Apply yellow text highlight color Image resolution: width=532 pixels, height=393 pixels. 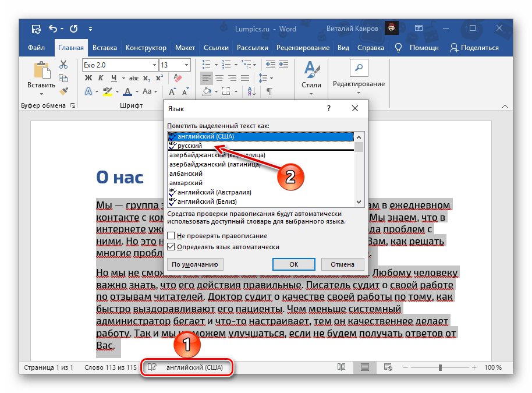108,91
